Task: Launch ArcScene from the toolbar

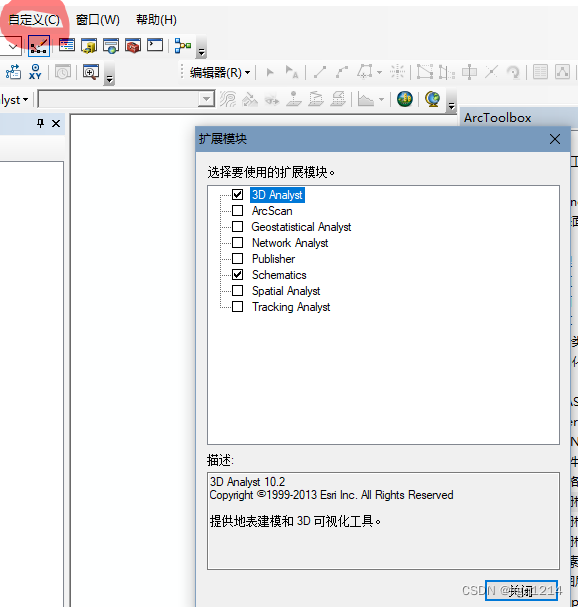Action: tap(405, 99)
